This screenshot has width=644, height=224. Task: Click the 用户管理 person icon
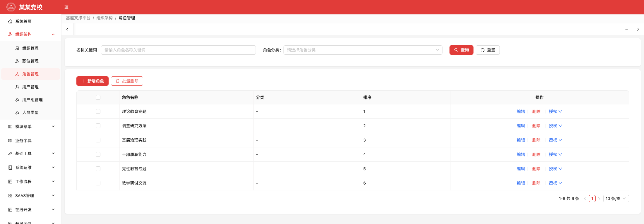point(17,87)
